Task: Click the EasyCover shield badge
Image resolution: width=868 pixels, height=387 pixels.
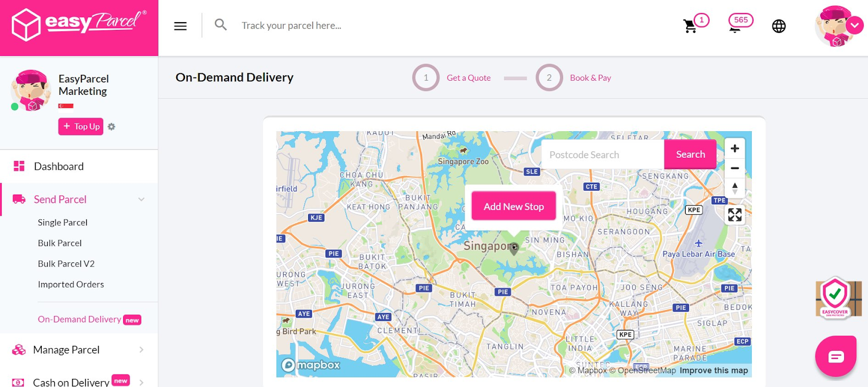Action: pos(837,298)
